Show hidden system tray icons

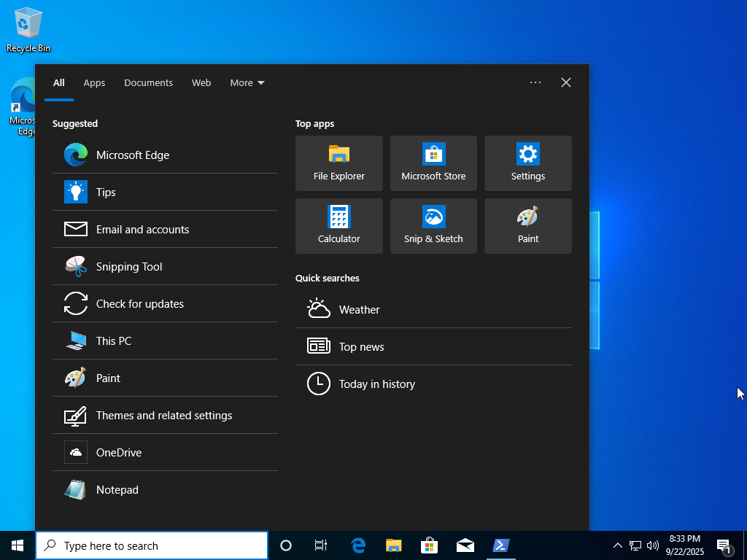click(x=617, y=545)
